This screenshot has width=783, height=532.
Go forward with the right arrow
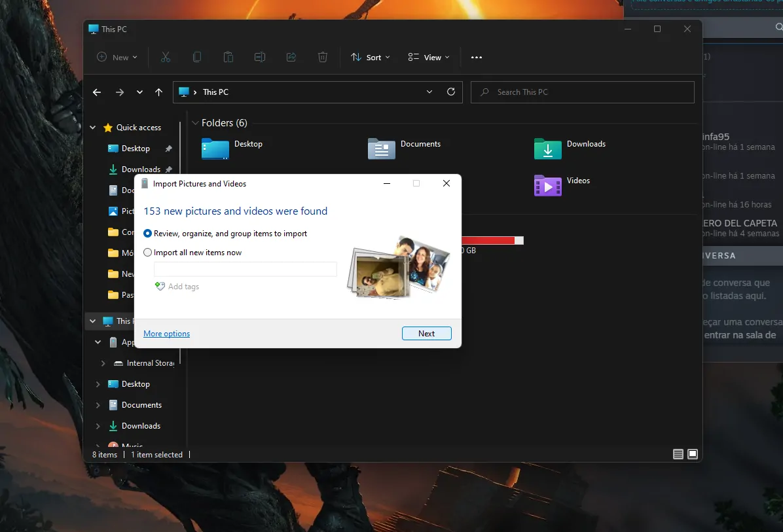[119, 92]
